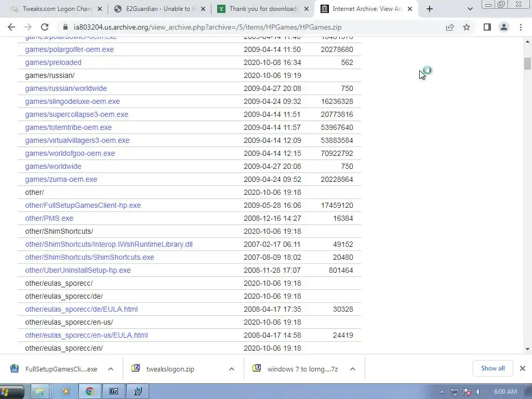
Task: Toggle the browser side panel
Action: click(487, 27)
